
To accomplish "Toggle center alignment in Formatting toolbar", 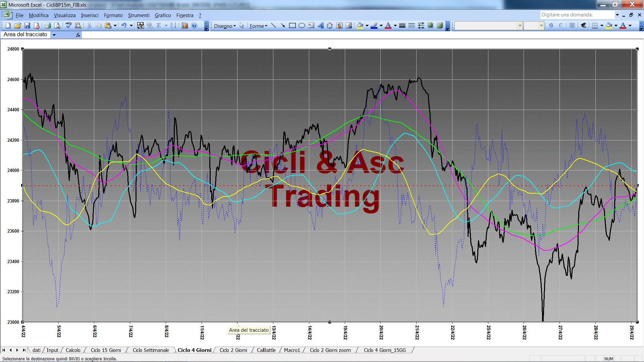I will point(572,25).
